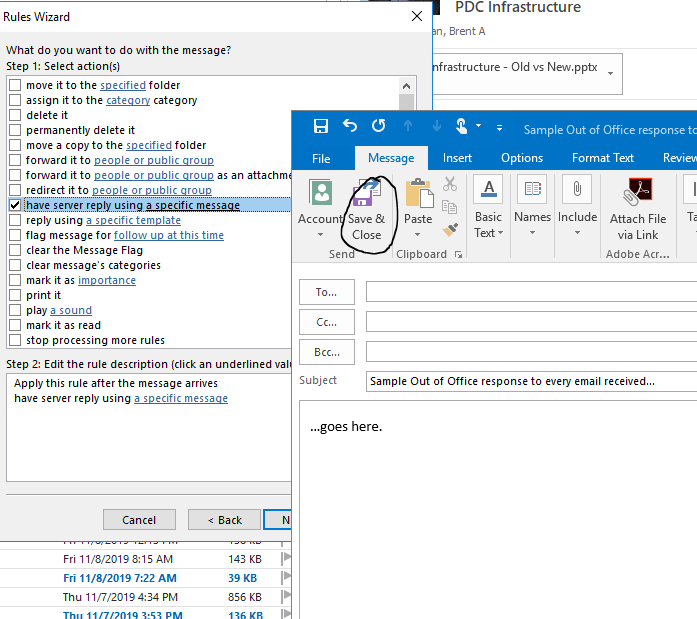Click 'a specific message' link in Step 2

click(x=181, y=398)
